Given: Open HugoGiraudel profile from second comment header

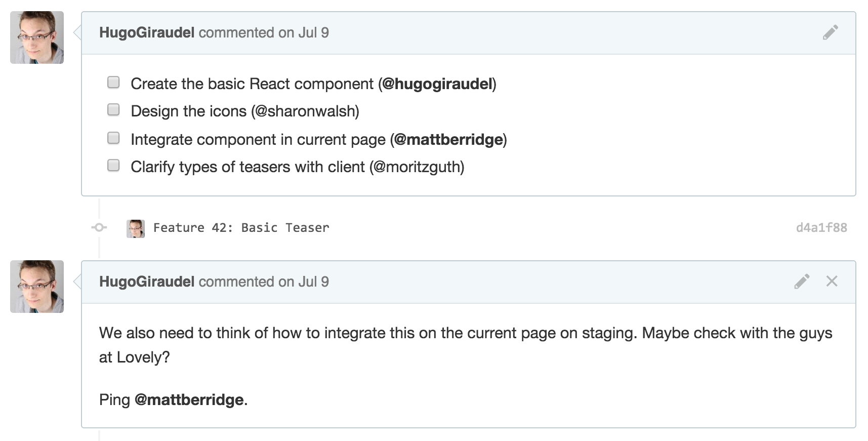Looking at the screenshot, I should [147, 282].
